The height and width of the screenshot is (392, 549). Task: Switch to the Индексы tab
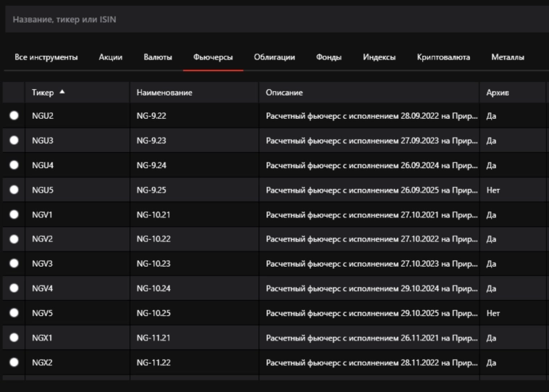tap(379, 57)
